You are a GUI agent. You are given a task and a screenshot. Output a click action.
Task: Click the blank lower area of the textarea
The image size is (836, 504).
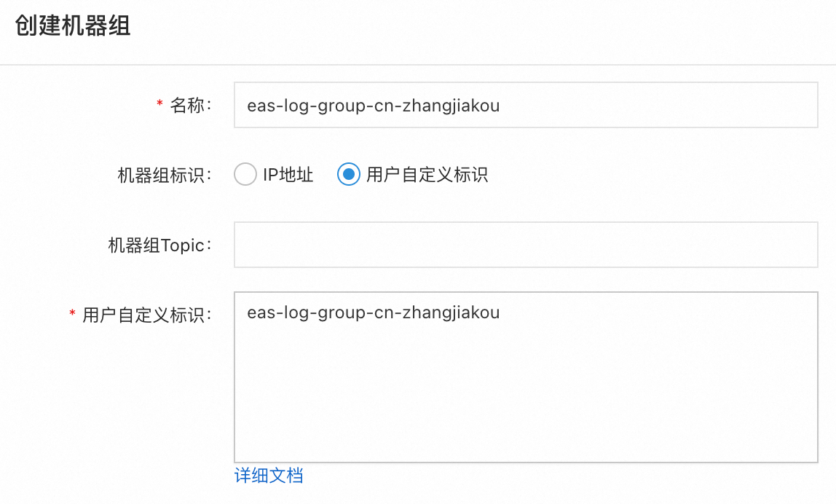pos(525,415)
